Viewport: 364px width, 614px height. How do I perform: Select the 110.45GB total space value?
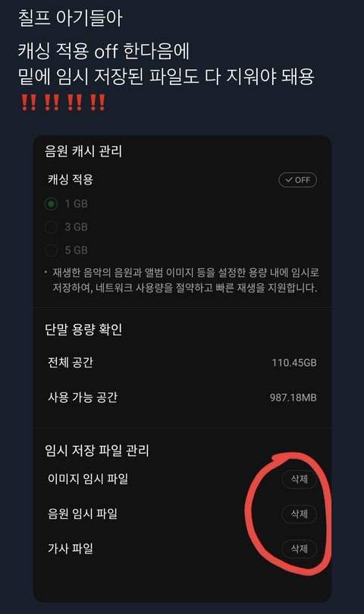294,363
